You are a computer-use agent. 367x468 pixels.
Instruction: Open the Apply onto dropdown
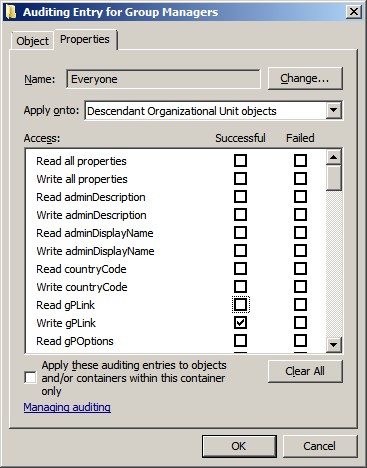[x=213, y=111]
